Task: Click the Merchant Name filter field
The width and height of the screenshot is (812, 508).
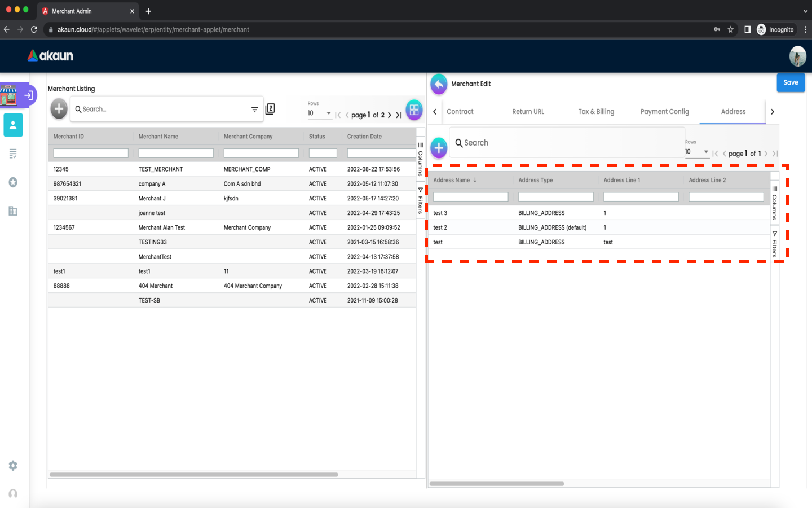Action: (176, 153)
